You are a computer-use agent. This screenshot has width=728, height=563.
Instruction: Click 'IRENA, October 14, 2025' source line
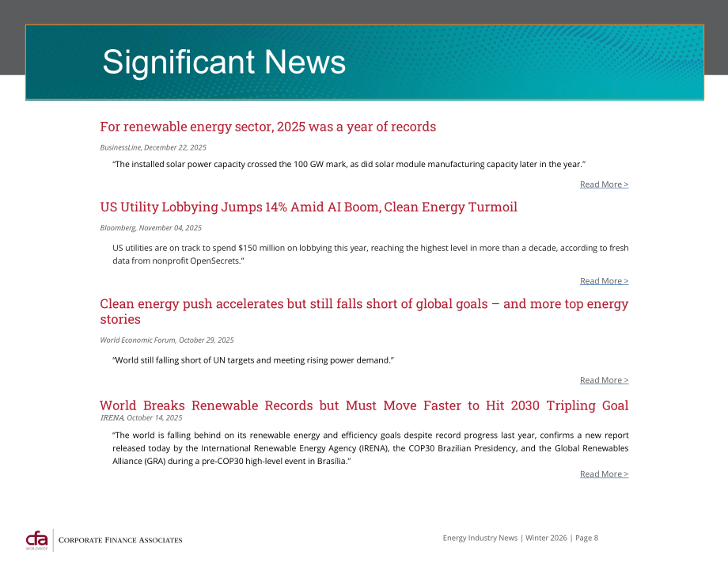(141, 418)
